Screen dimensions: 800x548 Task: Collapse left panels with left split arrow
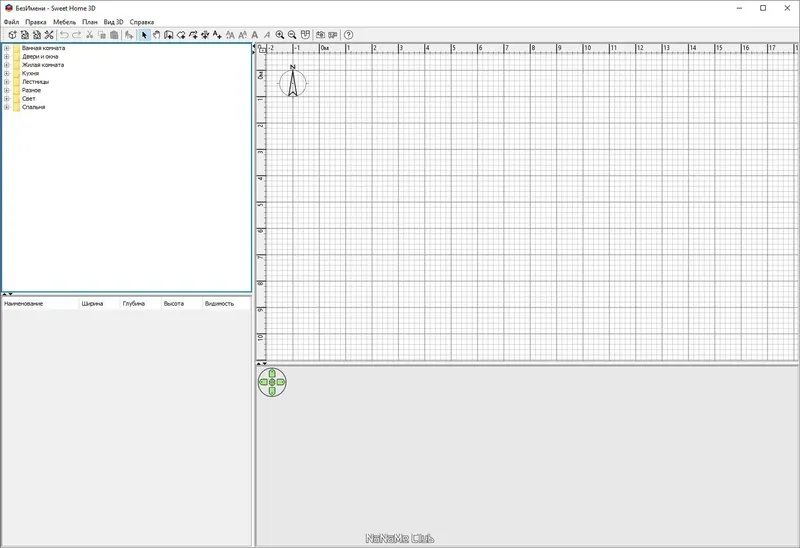point(254,46)
